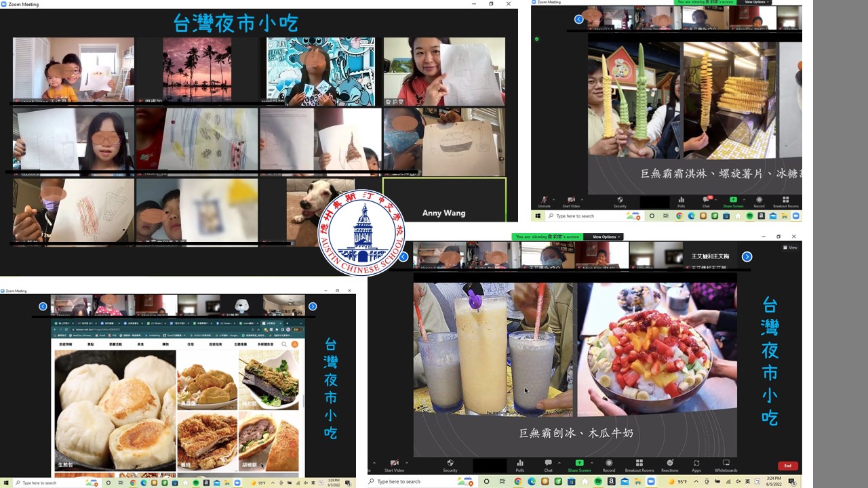Viewport: 868px width, 488px height.
Task: Open Polls in the papaya milk window
Action: (x=519, y=465)
